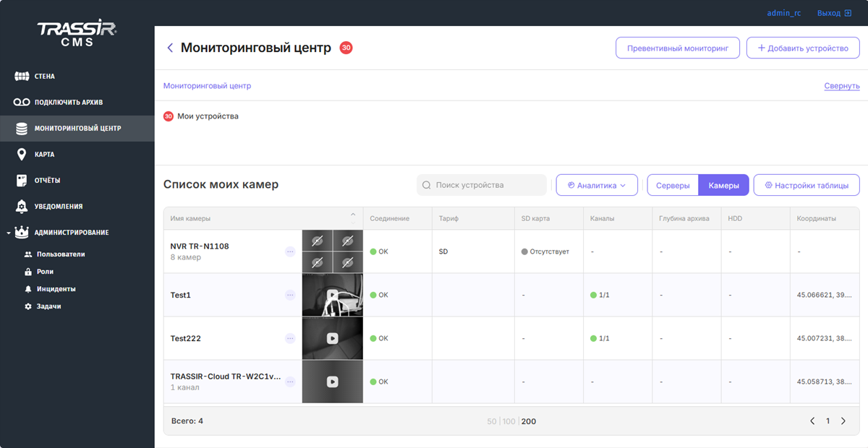Open Пользователи in the administration menu
The image size is (868, 448).
click(61, 254)
